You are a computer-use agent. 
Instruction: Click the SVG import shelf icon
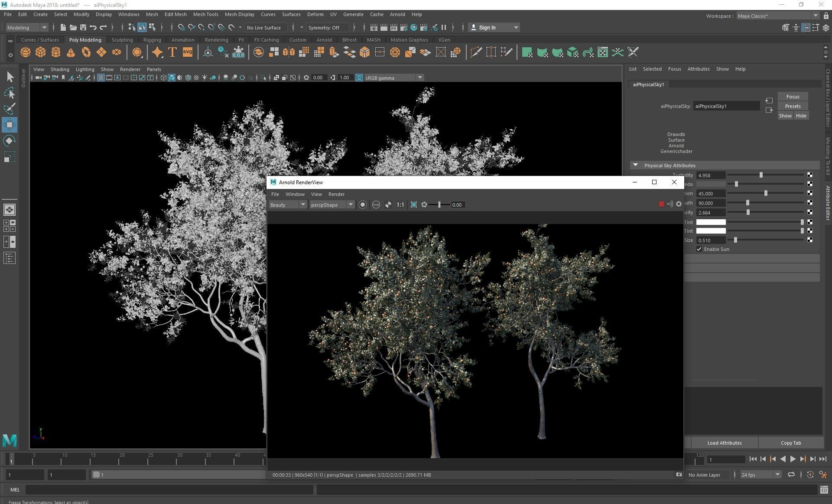[188, 52]
